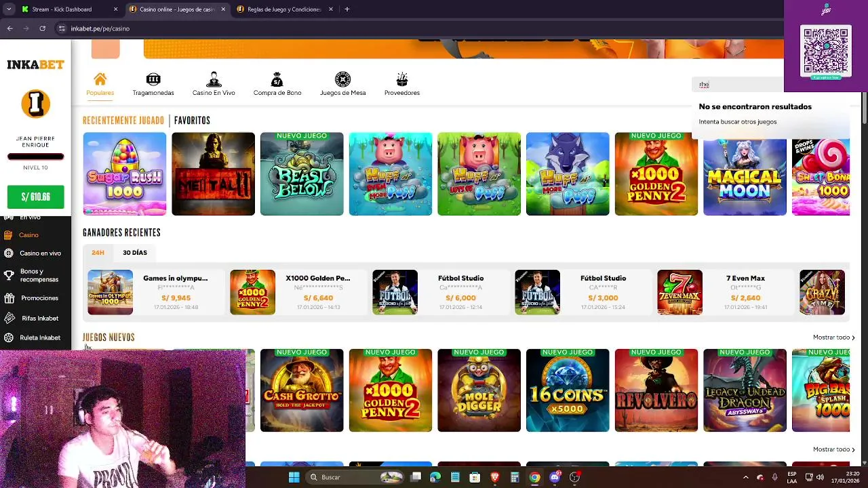868x488 pixels.
Task: Click the Rifas Inkabet sidebar icon
Action: [9, 318]
